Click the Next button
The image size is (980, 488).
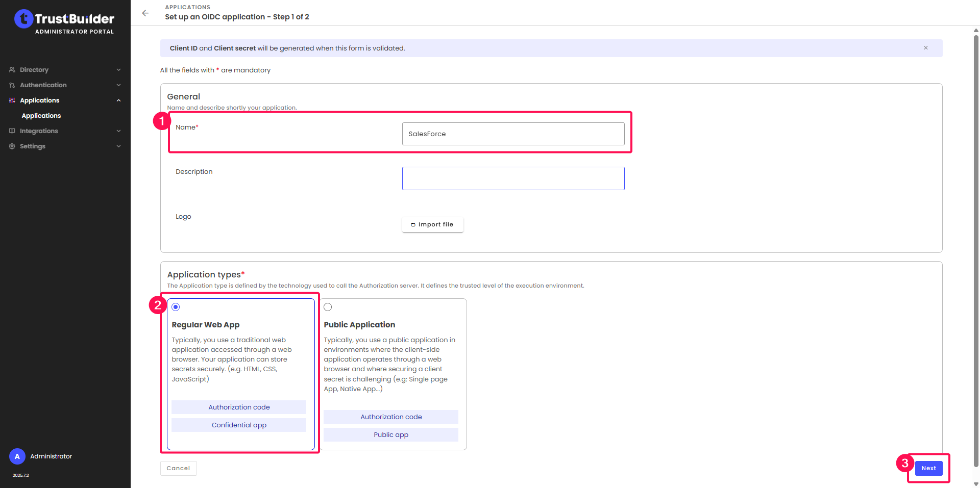click(x=928, y=468)
